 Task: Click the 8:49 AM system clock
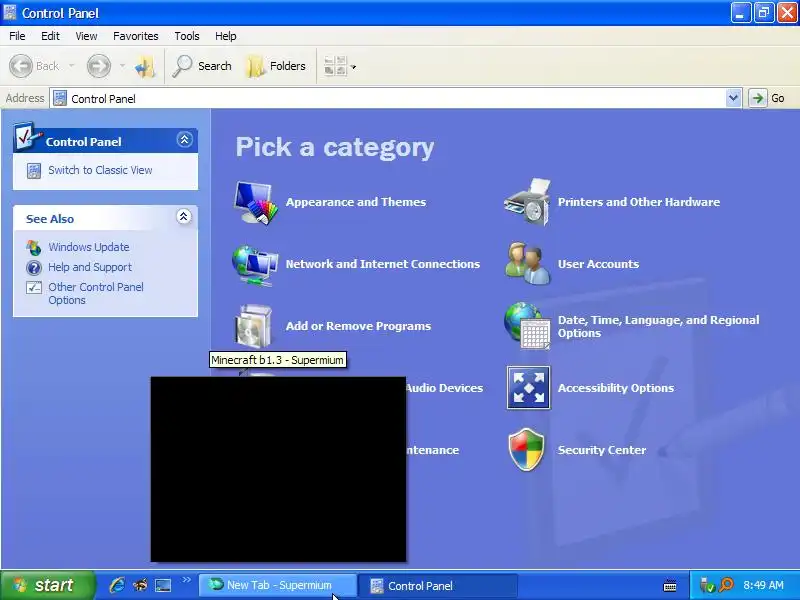pos(763,585)
